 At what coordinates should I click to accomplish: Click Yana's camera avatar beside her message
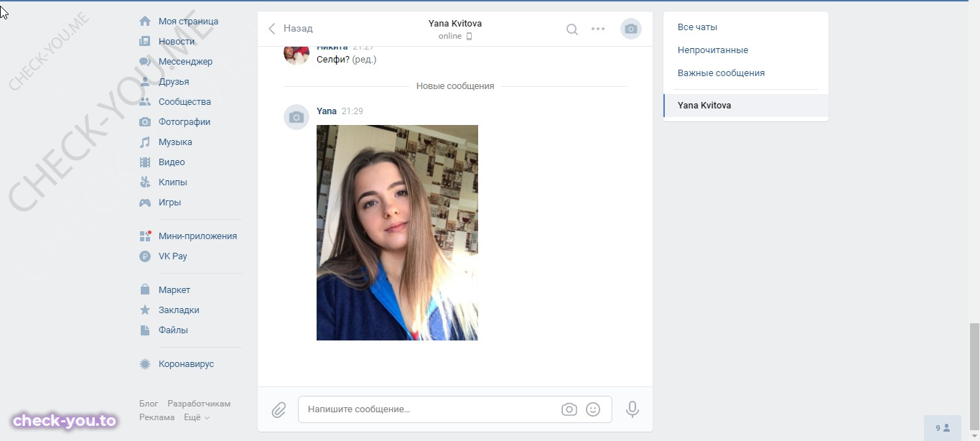[297, 117]
